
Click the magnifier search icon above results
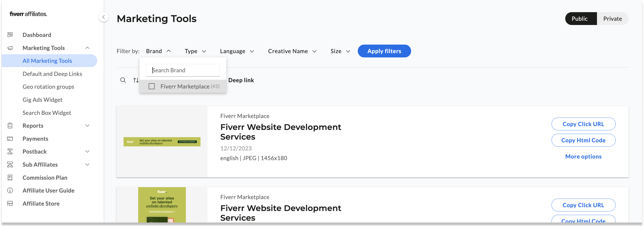pyautogui.click(x=123, y=80)
